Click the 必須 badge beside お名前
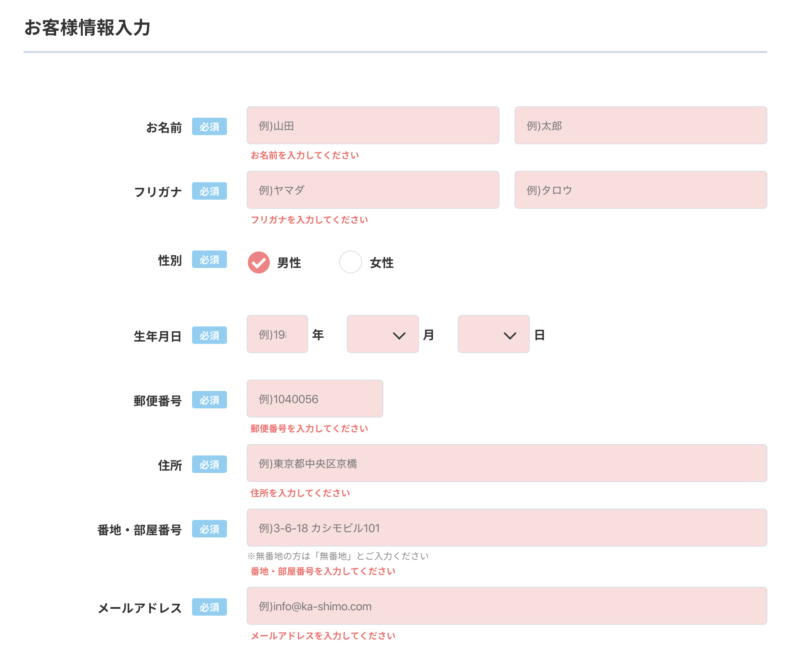Screen dimensions: 800x646 point(209,126)
